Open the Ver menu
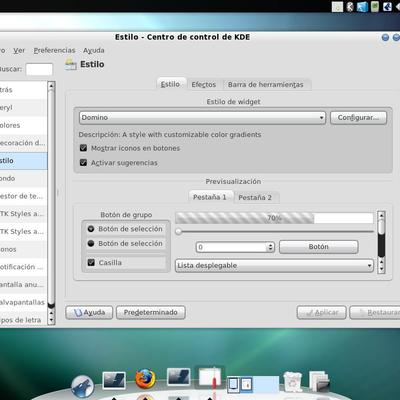 (19, 51)
